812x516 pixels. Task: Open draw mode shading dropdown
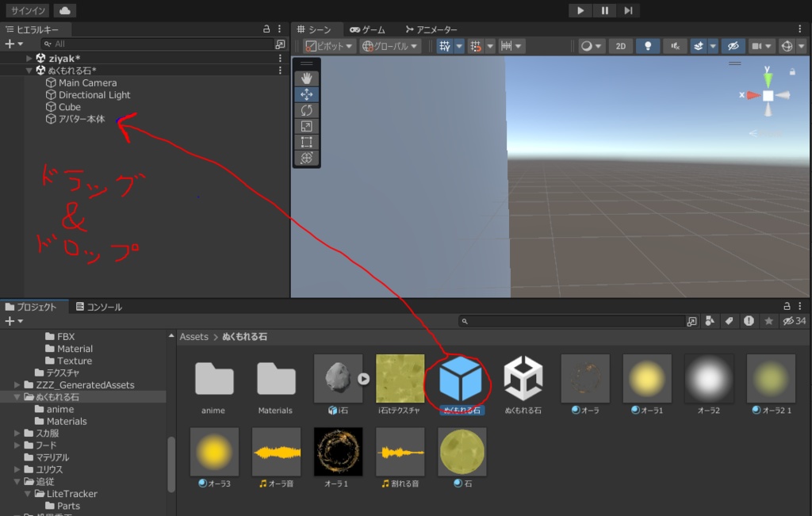[591, 46]
